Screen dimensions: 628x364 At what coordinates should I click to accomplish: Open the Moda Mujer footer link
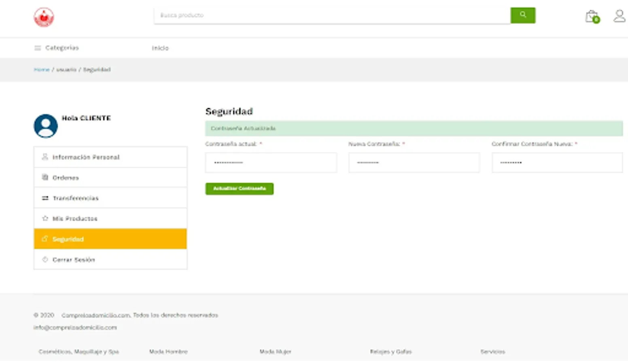click(276, 352)
